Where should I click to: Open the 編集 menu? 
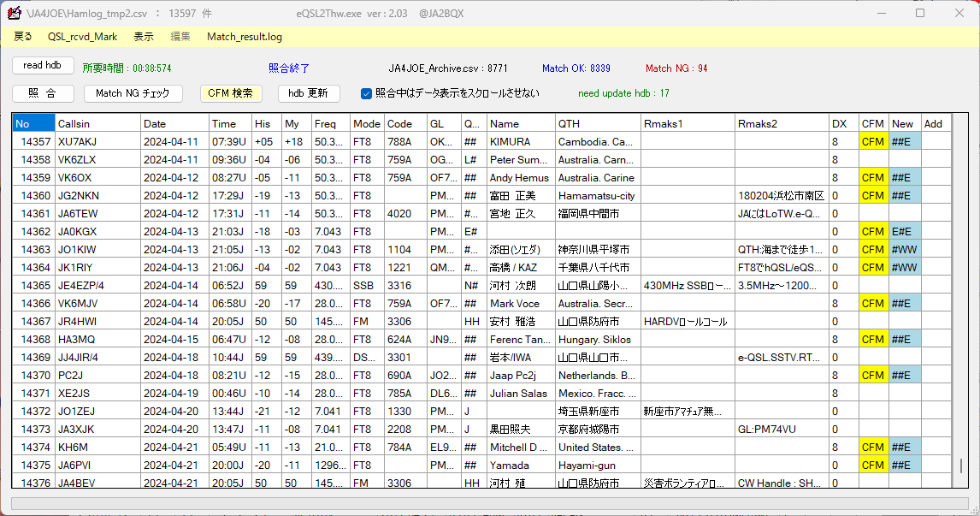click(x=180, y=37)
